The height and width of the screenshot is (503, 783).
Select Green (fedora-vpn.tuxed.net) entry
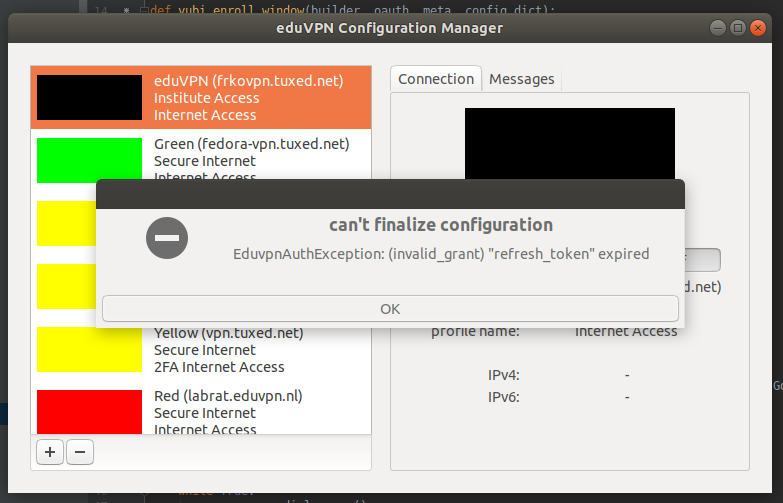(x=201, y=160)
